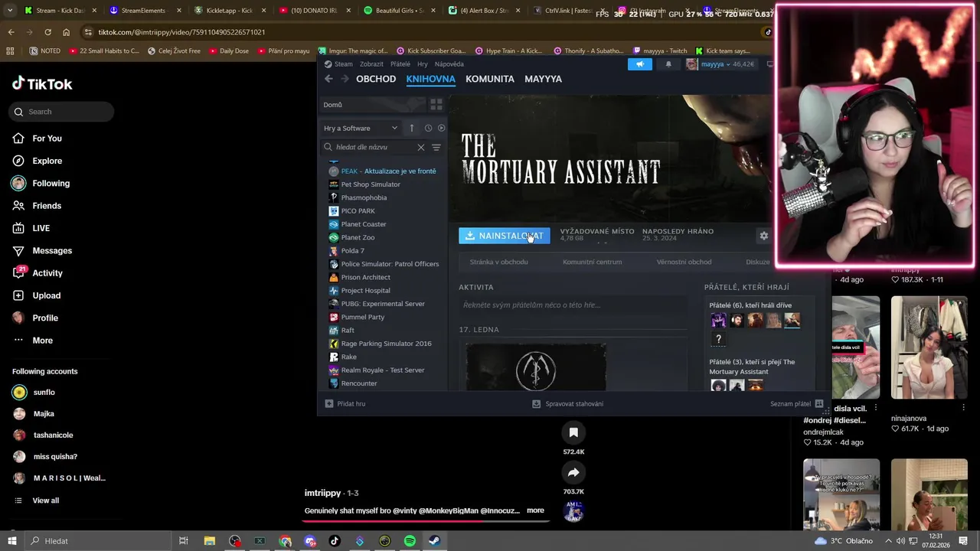Expand the video caption with 'more'
The width and height of the screenshot is (980, 551).
pos(535,510)
